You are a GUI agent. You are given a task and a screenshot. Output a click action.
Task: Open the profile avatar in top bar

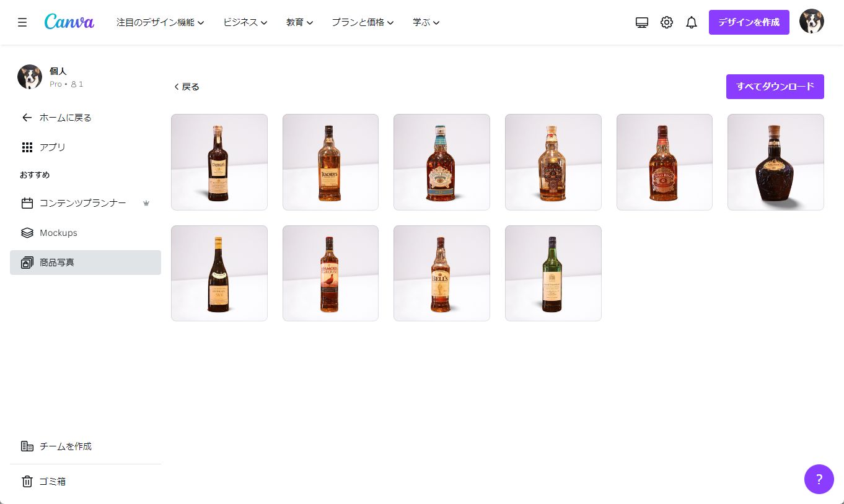(x=811, y=22)
